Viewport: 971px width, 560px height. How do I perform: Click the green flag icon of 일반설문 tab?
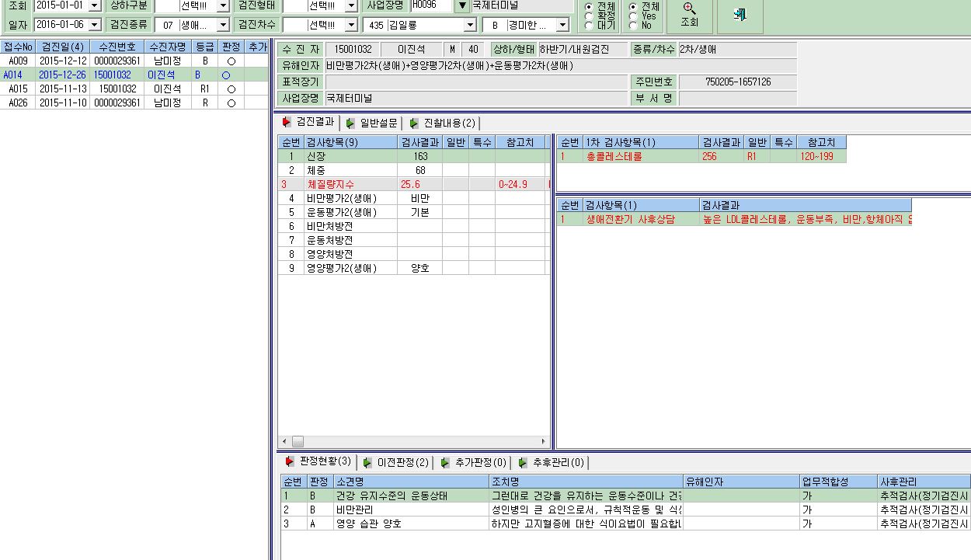pyautogui.click(x=351, y=123)
